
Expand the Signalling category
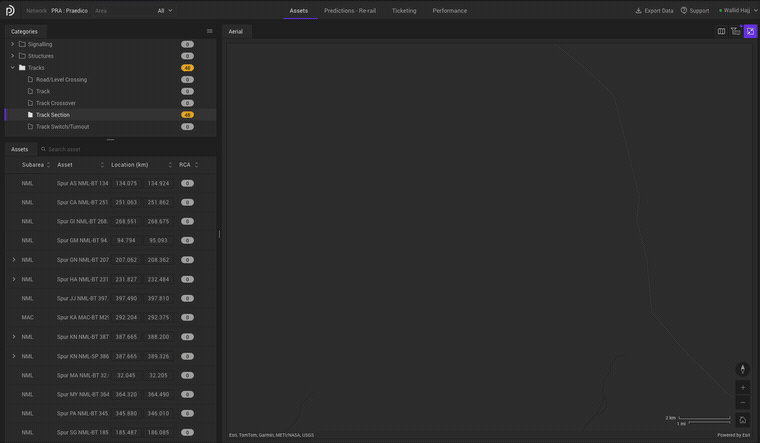point(13,44)
